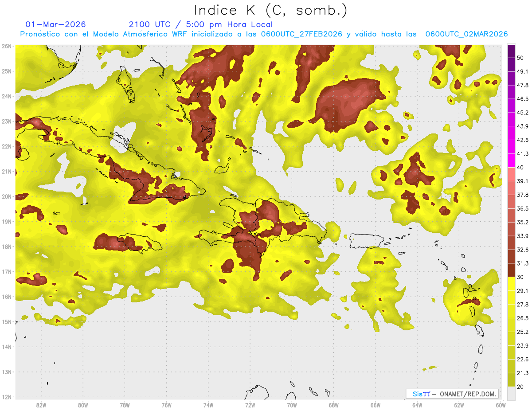Click latitude axis label '24N'
Viewport: 532px width, 411px height.
(x=7, y=96)
